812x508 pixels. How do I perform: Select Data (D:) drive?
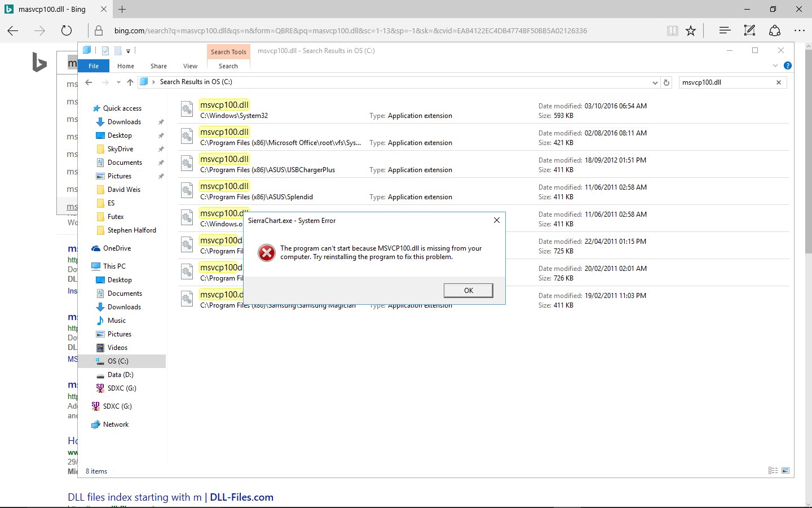coord(120,375)
